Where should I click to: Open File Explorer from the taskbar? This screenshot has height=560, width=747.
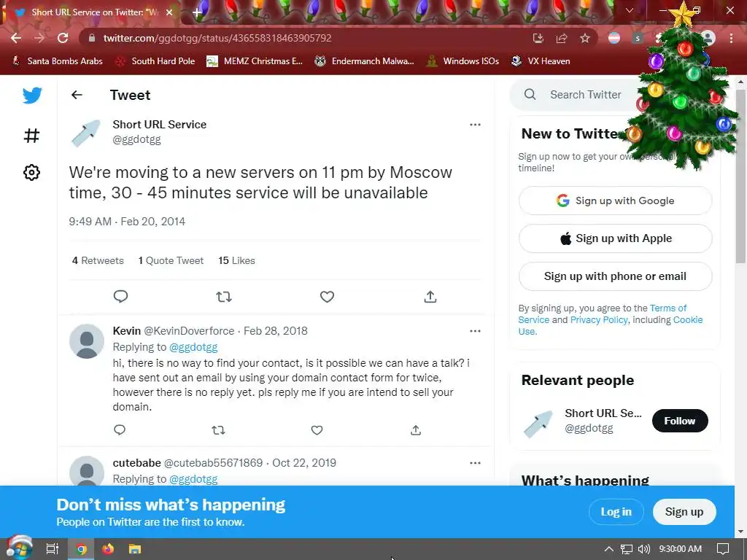[x=135, y=549]
